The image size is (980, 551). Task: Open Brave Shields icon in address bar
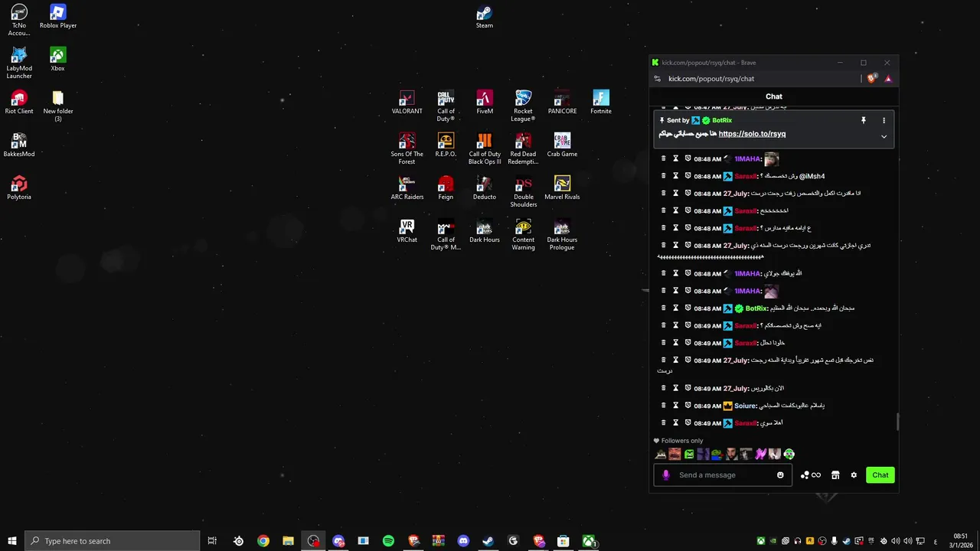click(x=872, y=78)
